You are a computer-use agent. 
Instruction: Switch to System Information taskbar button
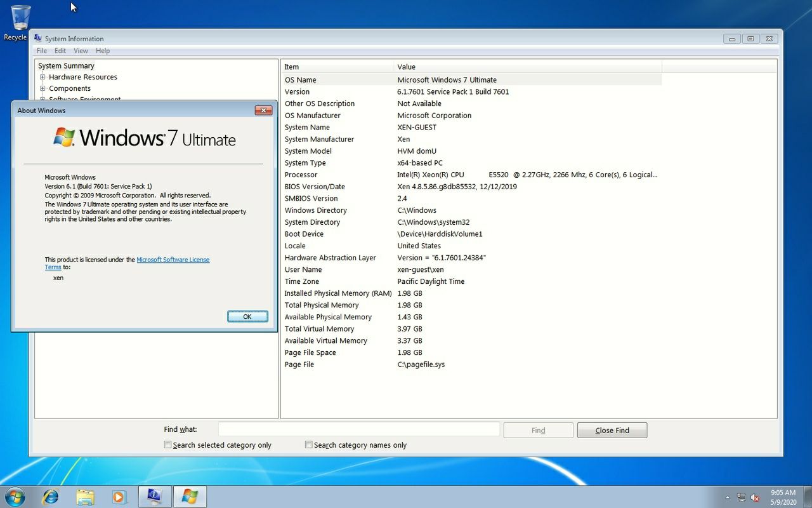154,497
